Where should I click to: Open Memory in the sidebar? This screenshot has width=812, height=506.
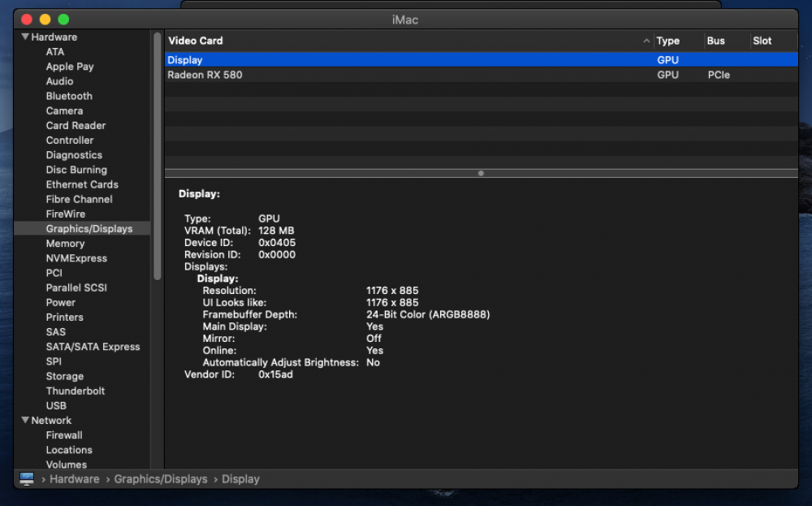(65, 244)
